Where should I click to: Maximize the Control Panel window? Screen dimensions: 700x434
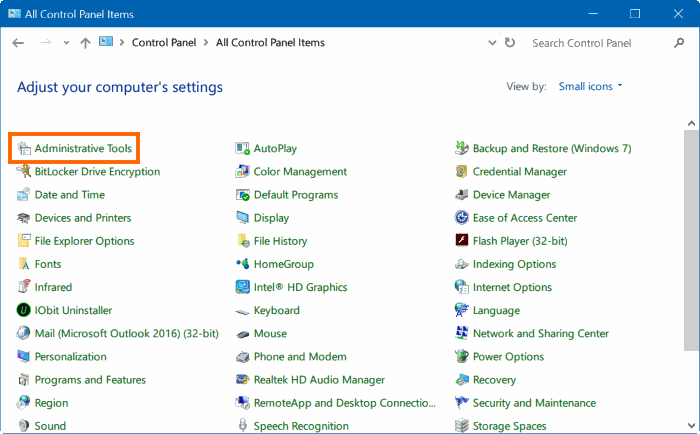click(x=635, y=14)
